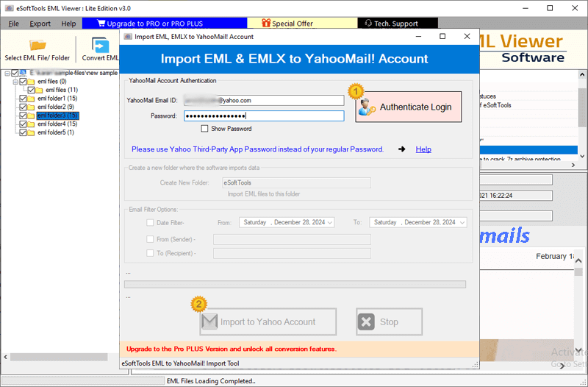588x387 pixels.
Task: Click the Convert EML toolbar icon
Action: [x=100, y=46]
